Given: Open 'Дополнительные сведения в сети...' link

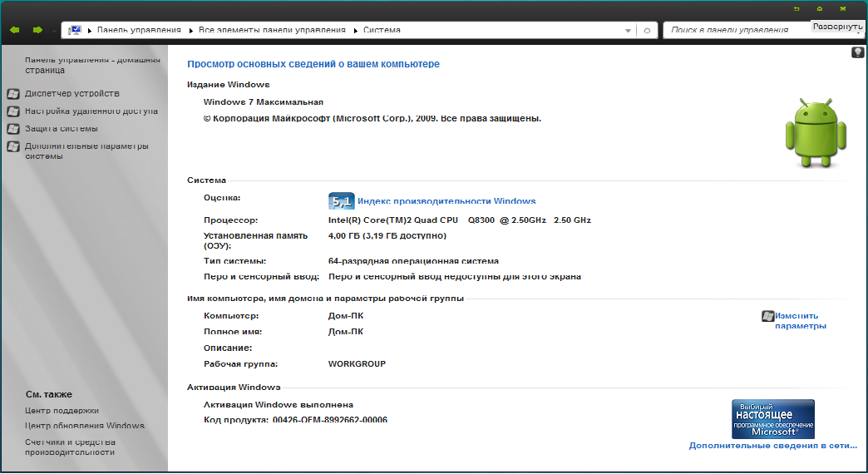Looking at the screenshot, I should (772, 446).
